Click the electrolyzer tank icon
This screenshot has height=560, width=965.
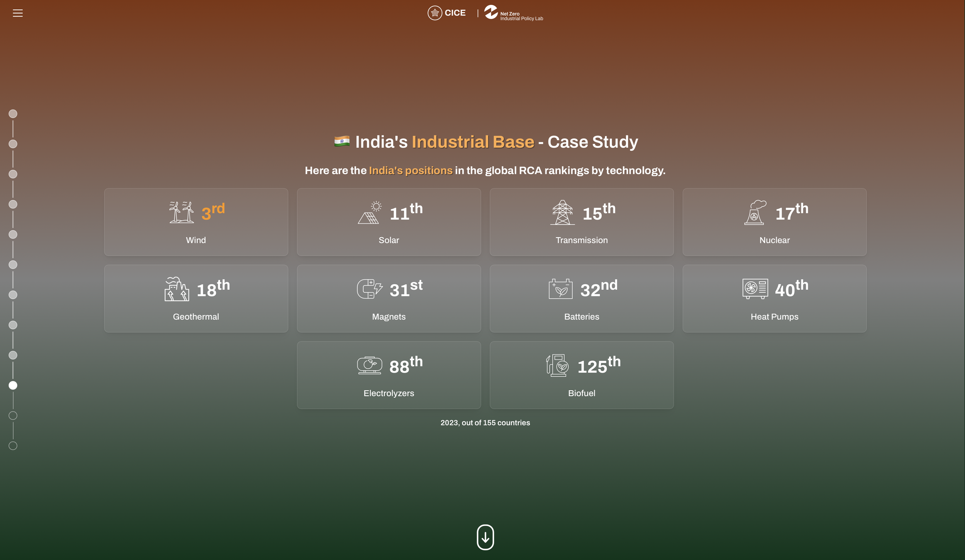click(369, 365)
